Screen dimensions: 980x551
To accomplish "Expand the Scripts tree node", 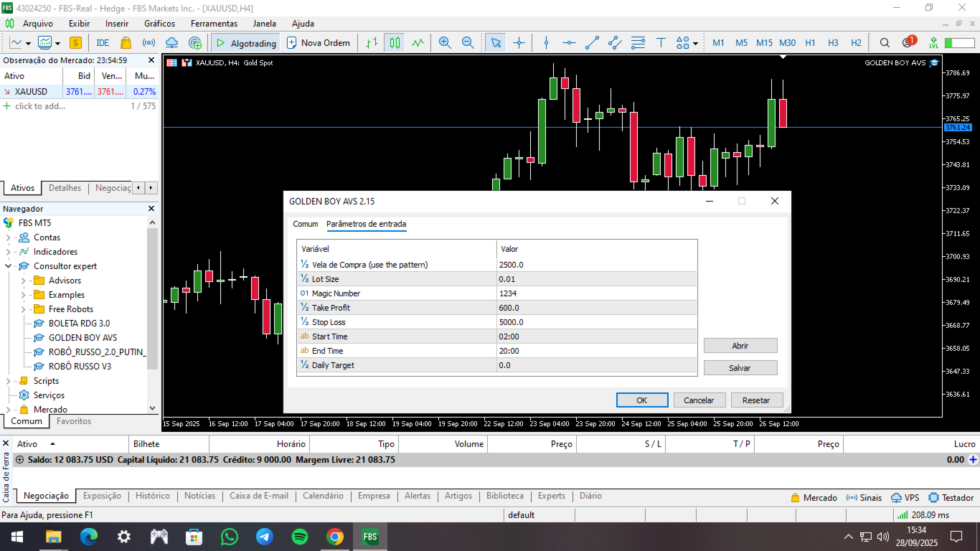I will (9, 381).
